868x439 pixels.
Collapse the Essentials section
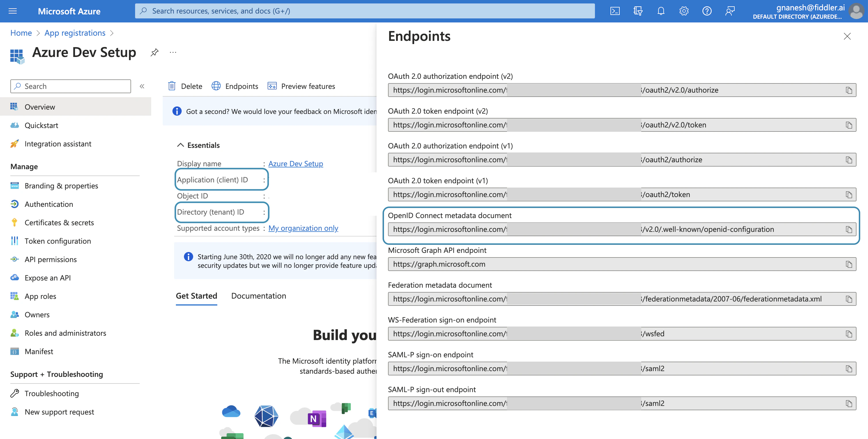tap(180, 145)
